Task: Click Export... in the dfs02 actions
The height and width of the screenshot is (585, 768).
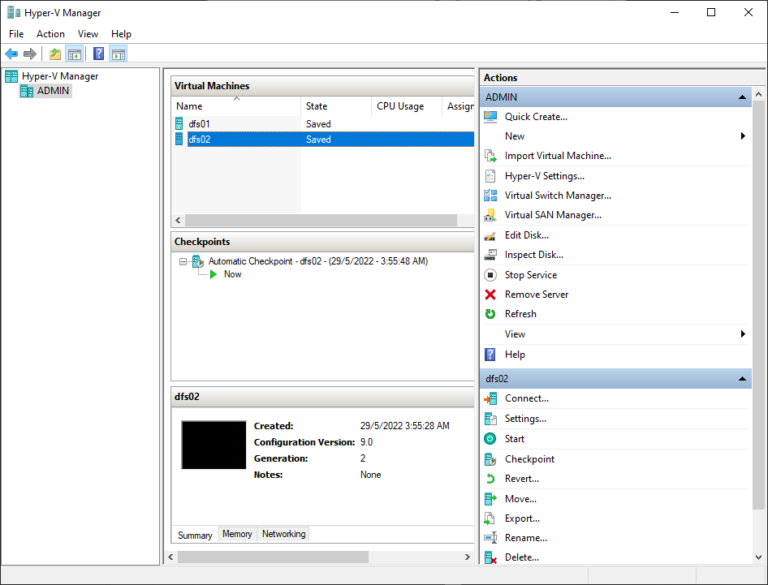Action: click(522, 518)
